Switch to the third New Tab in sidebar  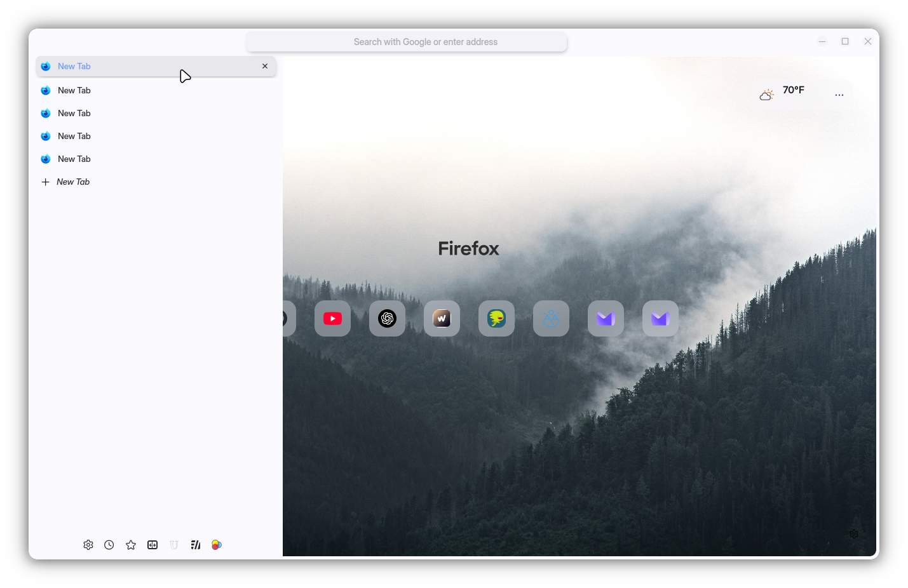pyautogui.click(x=156, y=113)
